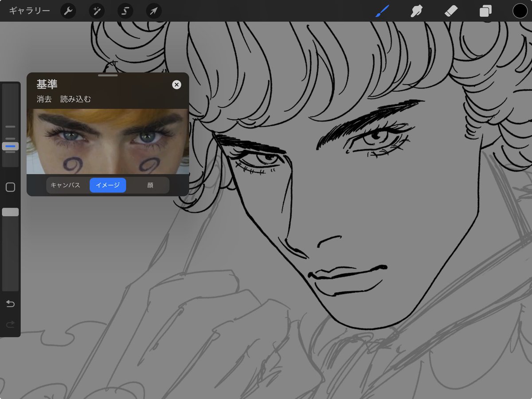Switch reference to 顔 tab
The width and height of the screenshot is (532, 399).
pos(150,185)
